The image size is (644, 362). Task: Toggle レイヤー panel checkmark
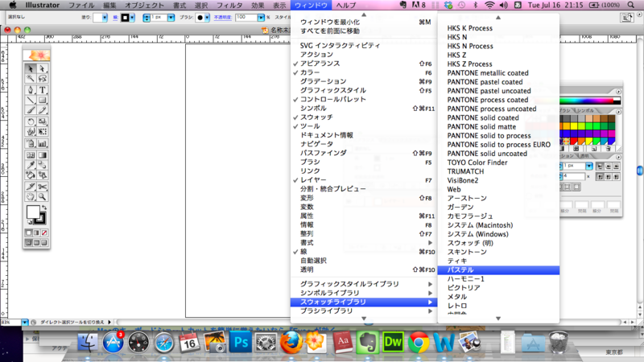(364, 180)
